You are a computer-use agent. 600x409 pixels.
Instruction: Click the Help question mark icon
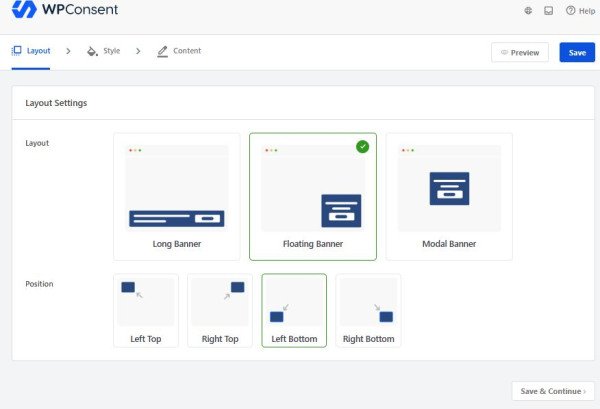point(570,11)
